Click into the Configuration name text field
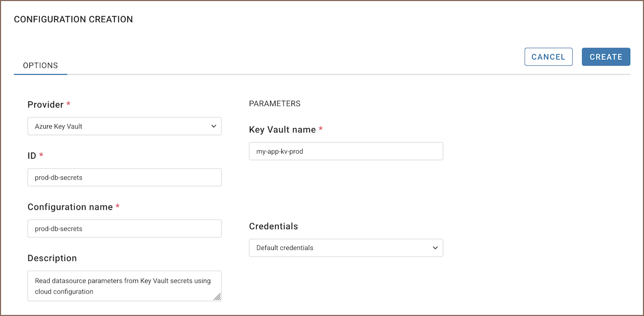 (125, 229)
